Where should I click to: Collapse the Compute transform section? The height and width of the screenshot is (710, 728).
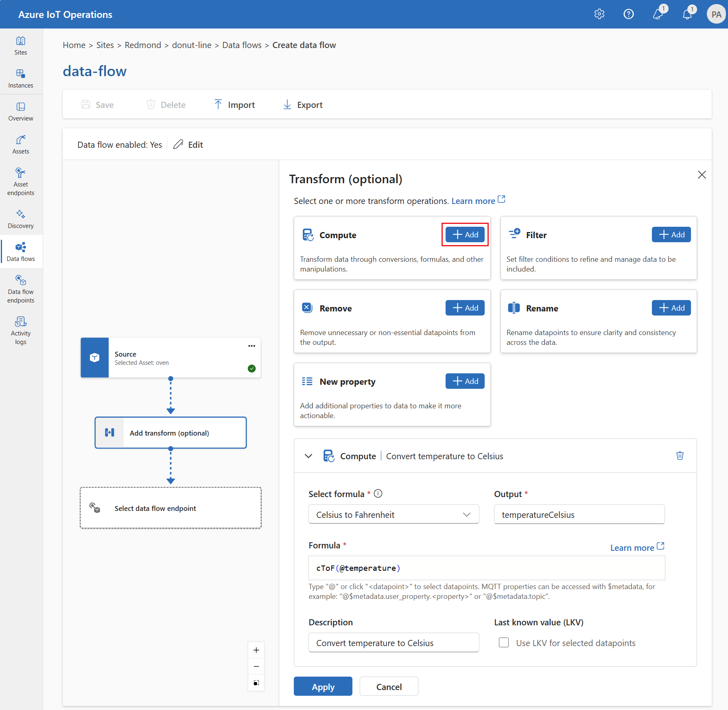[308, 456]
